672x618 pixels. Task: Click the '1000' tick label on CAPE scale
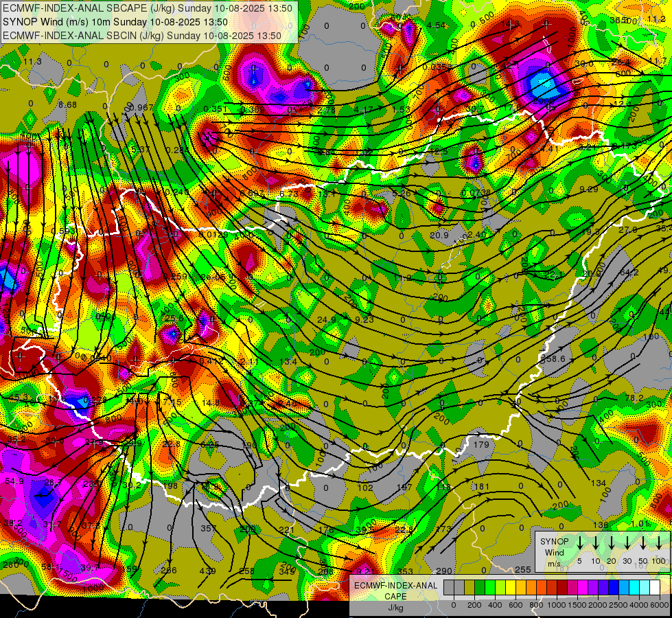click(x=557, y=605)
